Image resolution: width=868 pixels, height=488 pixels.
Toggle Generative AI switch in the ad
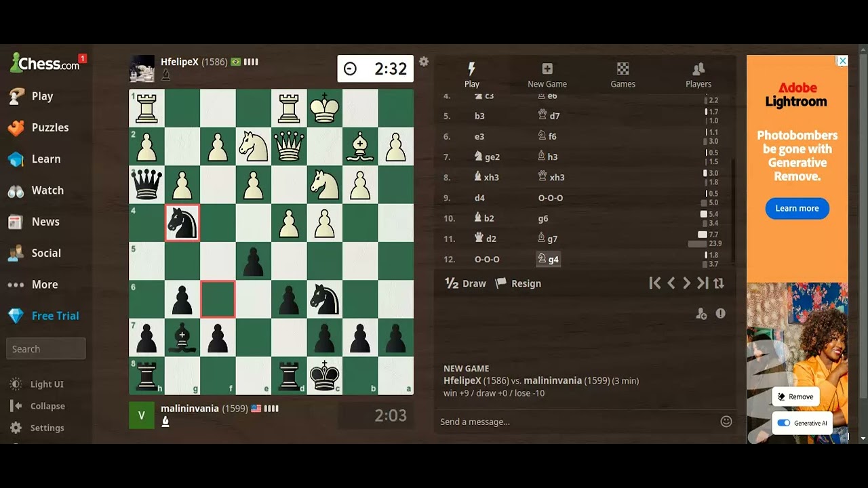click(784, 423)
